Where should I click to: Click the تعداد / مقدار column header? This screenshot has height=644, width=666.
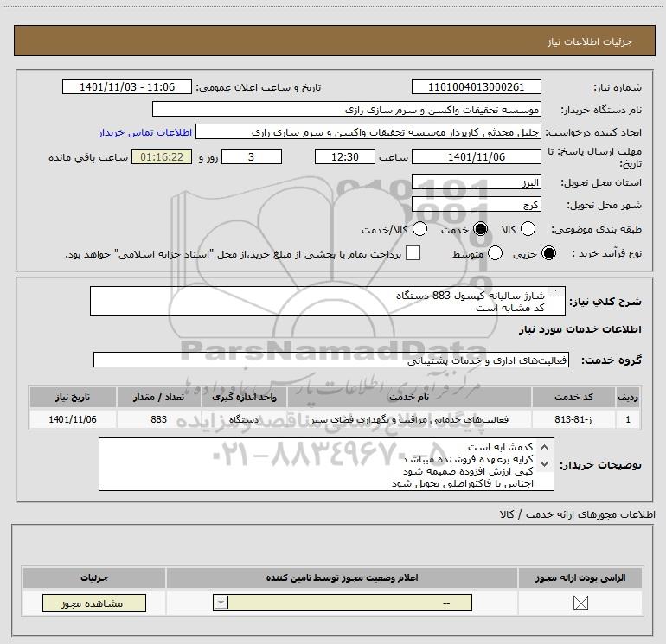tap(158, 397)
